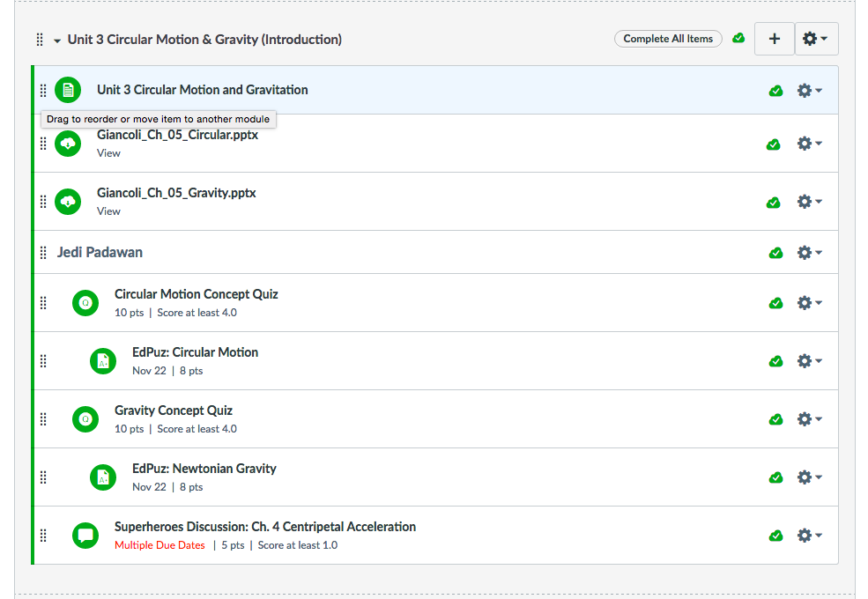Click the download icon for Giancoli_Ch_05_Gravity.pptx
This screenshot has width=868, height=599.
[68, 202]
